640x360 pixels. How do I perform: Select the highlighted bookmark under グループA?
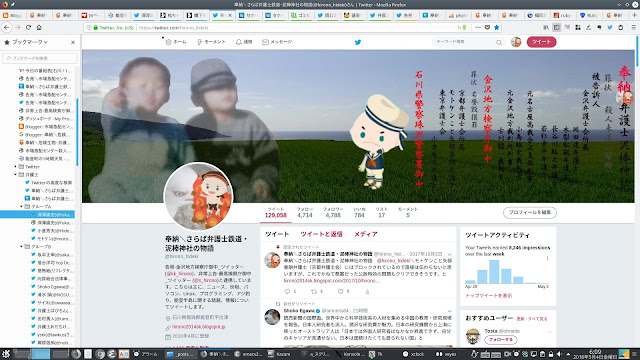pyautogui.click(x=37, y=214)
